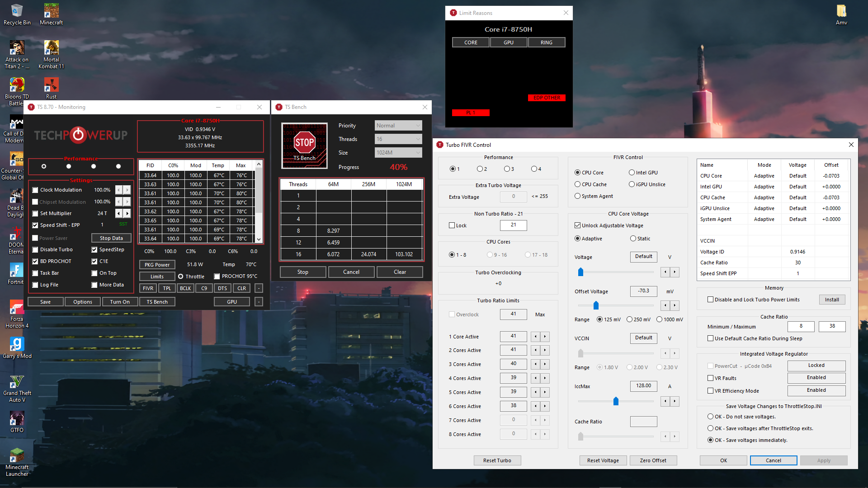Click the Cache Ratio Maximum field
The image size is (868, 488).
click(832, 326)
